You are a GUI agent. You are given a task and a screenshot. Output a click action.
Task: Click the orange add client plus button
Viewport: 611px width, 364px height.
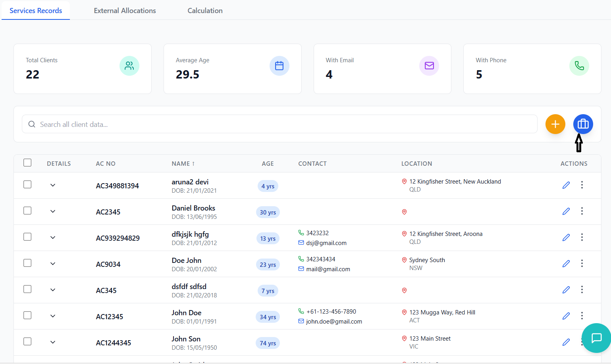[x=555, y=124]
